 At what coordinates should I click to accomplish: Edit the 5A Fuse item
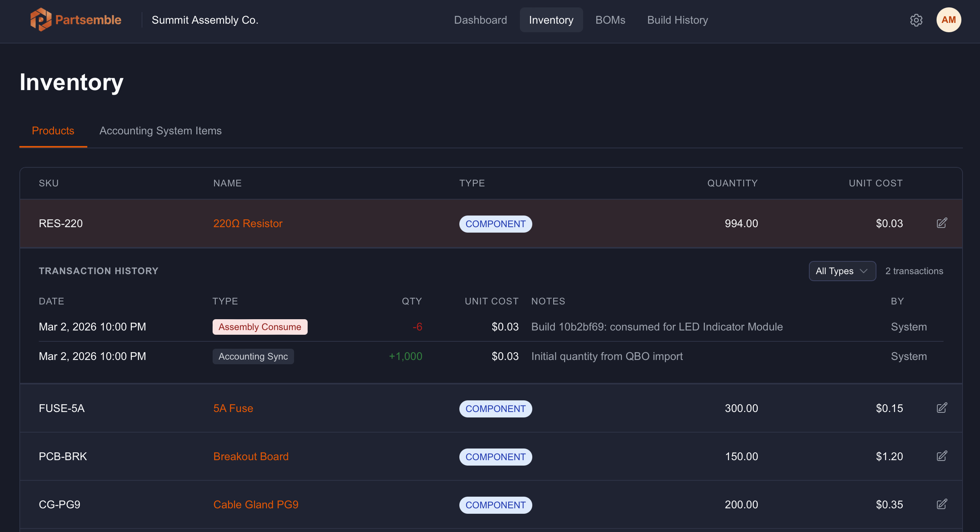pyautogui.click(x=942, y=408)
